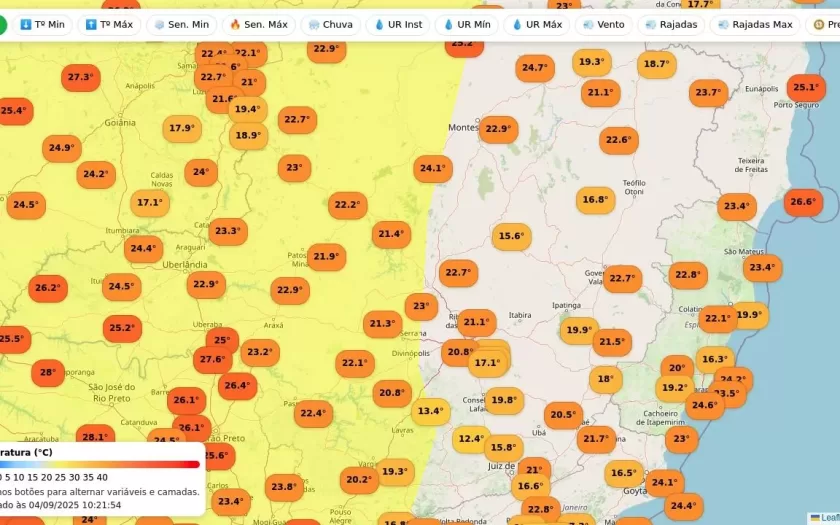Viewport: 840px width, 525px height.
Task: Select the UR Inst humidity layer
Action: pos(398,24)
